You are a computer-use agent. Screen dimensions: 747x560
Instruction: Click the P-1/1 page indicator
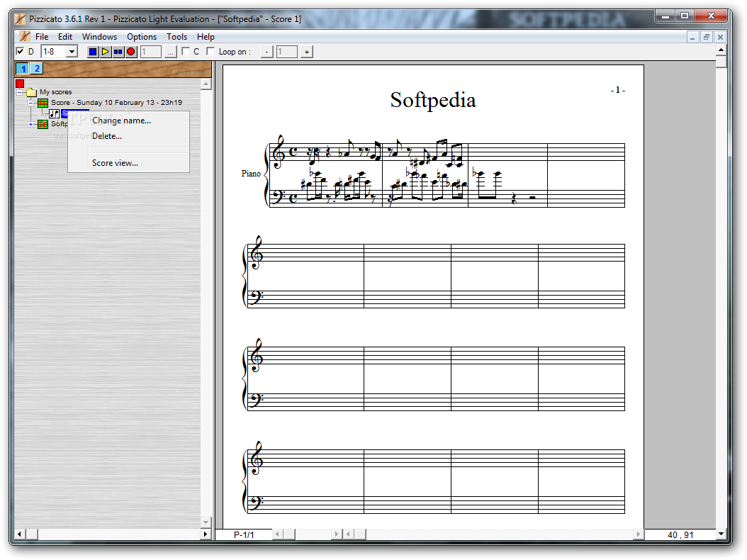click(x=244, y=534)
